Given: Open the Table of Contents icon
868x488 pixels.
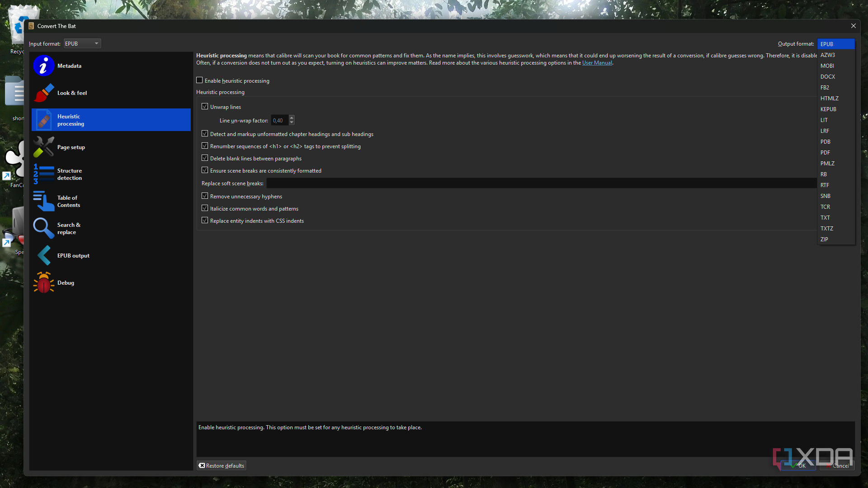Looking at the screenshot, I should click(43, 202).
